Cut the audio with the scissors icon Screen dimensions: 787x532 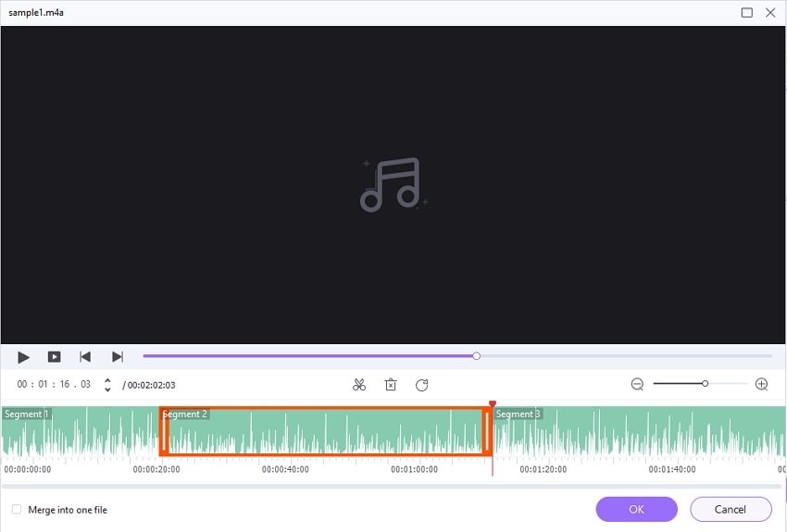coord(359,385)
